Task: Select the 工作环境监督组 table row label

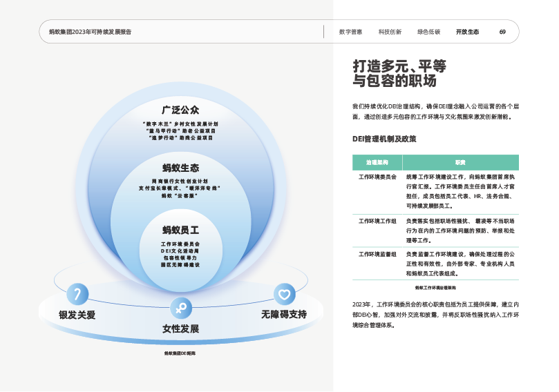Action: click(x=377, y=254)
